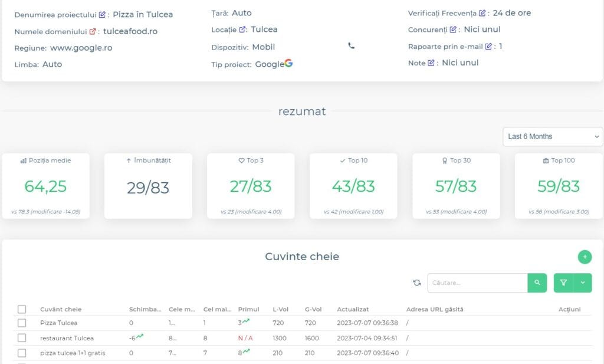Image resolution: width=604 pixels, height=364 pixels.
Task: Click the chevron next to the filter button
Action: click(x=581, y=283)
